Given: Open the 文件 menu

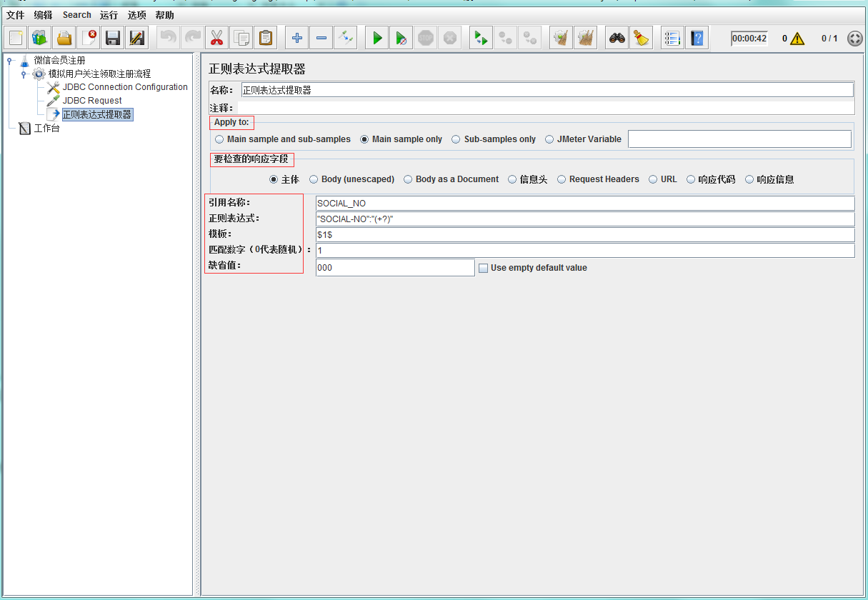Looking at the screenshot, I should pyautogui.click(x=15, y=15).
